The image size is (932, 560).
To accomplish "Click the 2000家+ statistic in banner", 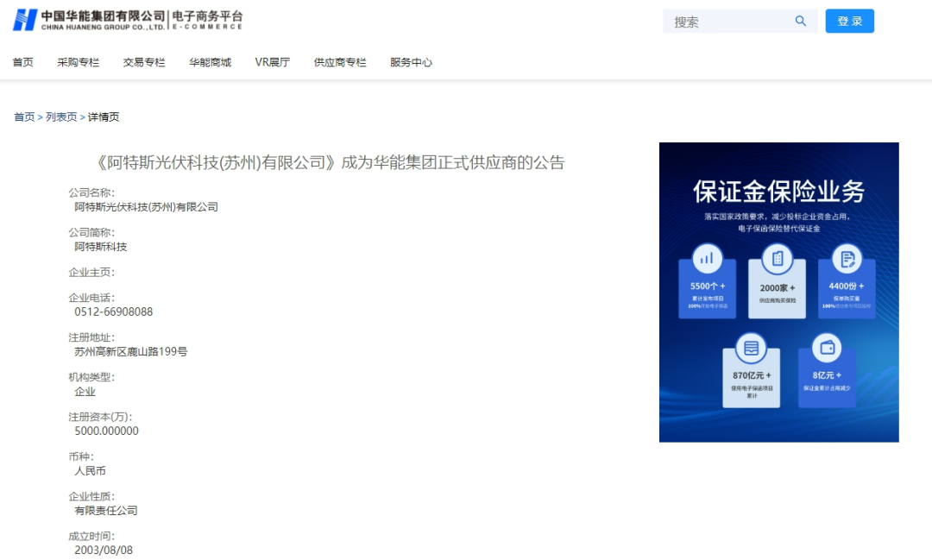I will tap(777, 287).
